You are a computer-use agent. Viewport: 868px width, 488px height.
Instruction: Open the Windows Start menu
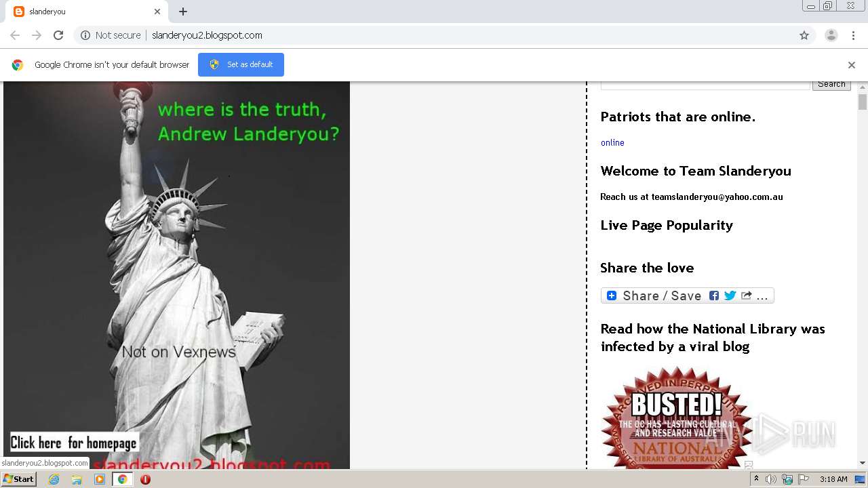[x=19, y=479]
